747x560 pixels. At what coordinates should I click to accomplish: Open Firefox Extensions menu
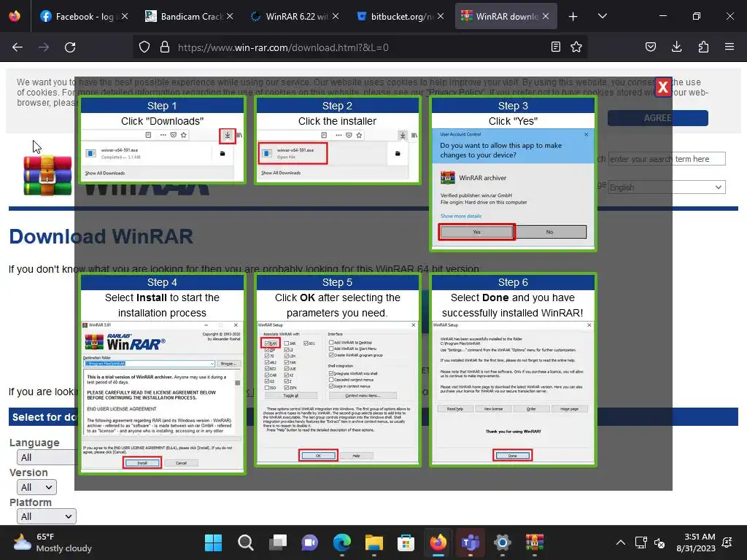tap(703, 47)
